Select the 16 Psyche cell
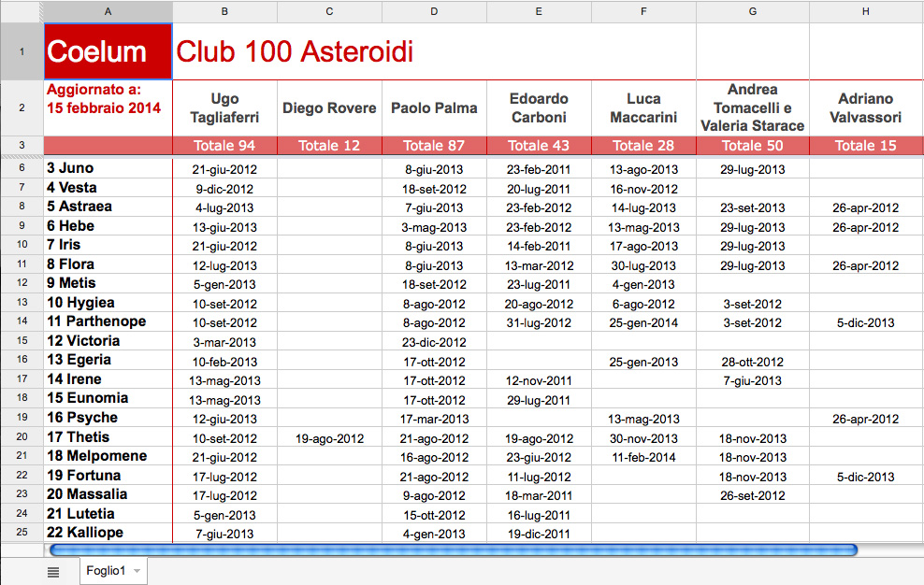This screenshot has height=585, width=924. coord(108,418)
